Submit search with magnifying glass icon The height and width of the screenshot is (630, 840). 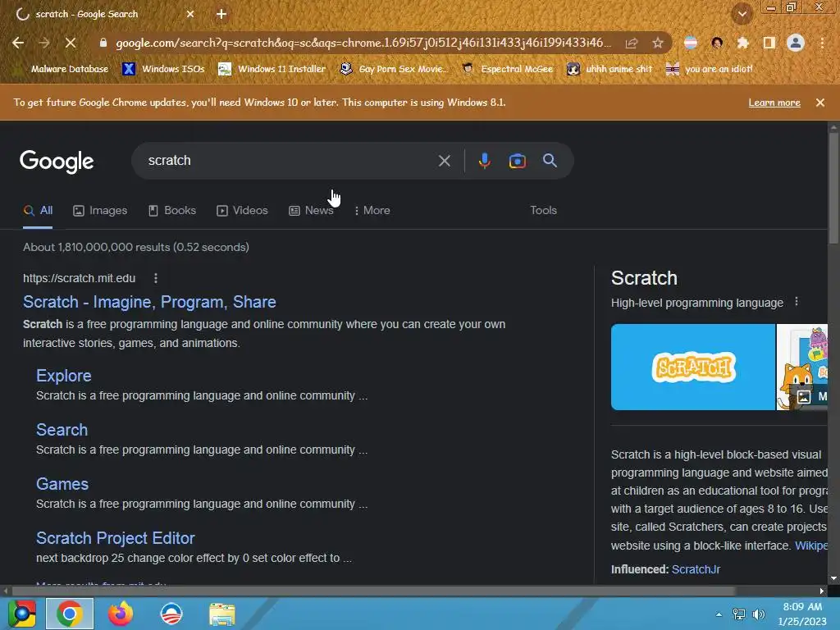pyautogui.click(x=550, y=160)
